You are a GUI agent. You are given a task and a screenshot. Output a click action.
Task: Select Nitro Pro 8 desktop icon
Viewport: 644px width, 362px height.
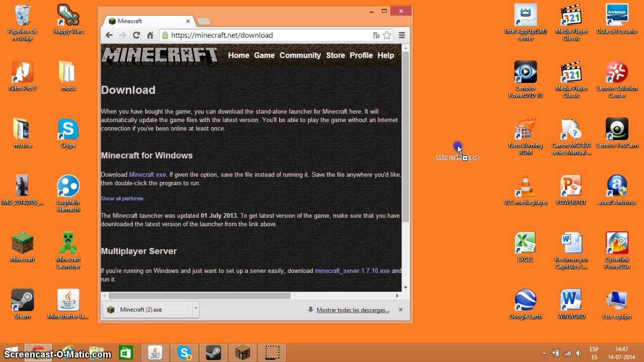point(23,76)
